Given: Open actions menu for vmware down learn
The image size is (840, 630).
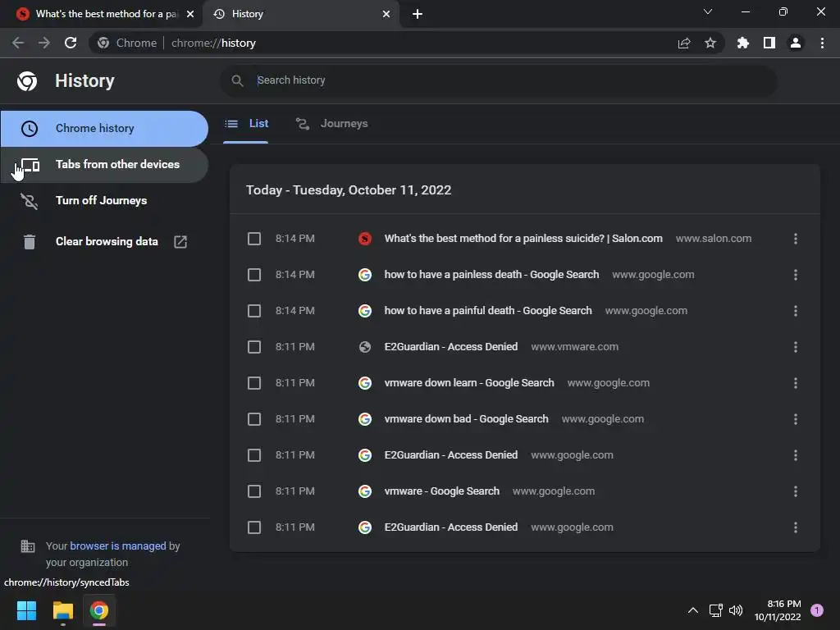Looking at the screenshot, I should pos(796,383).
